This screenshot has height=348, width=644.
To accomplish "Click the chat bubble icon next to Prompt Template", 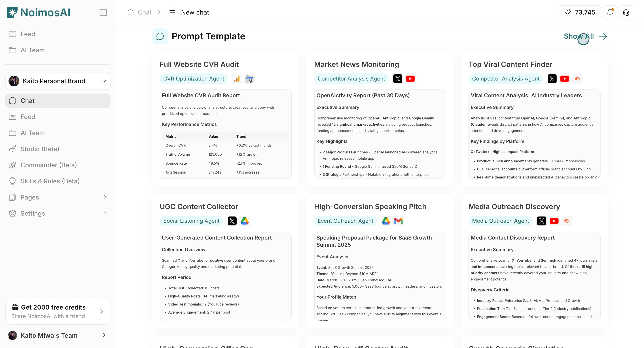I will 160,36.
